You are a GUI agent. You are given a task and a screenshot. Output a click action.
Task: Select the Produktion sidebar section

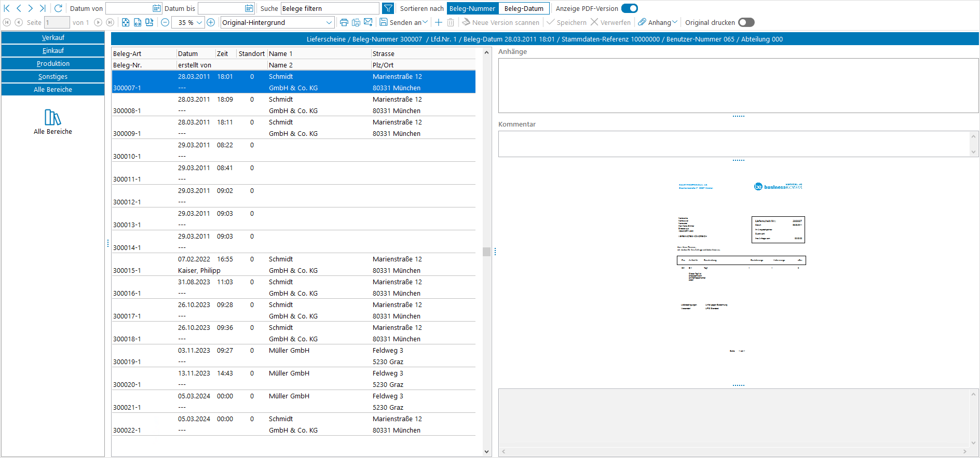53,64
